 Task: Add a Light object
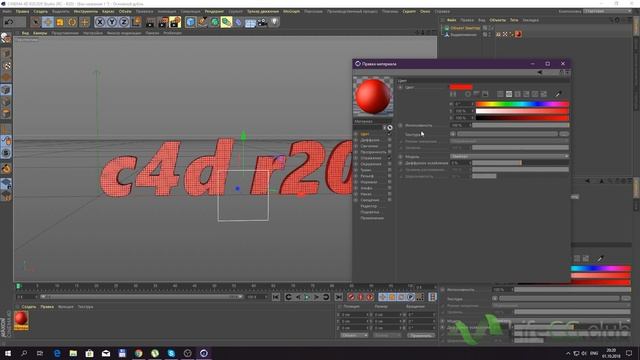click(275, 22)
